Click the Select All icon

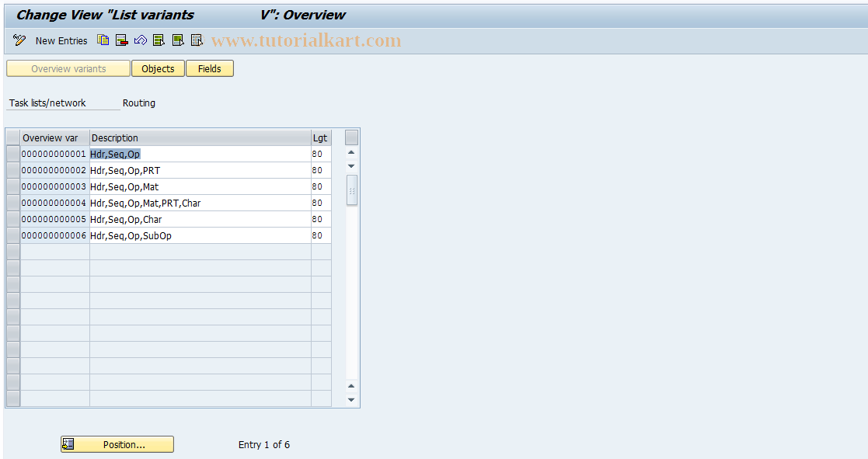pos(159,40)
